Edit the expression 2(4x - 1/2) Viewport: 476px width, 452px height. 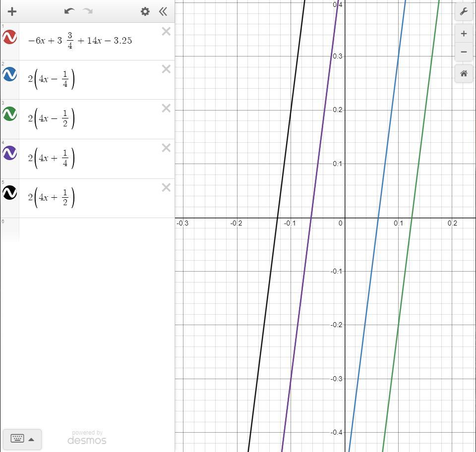click(51, 119)
